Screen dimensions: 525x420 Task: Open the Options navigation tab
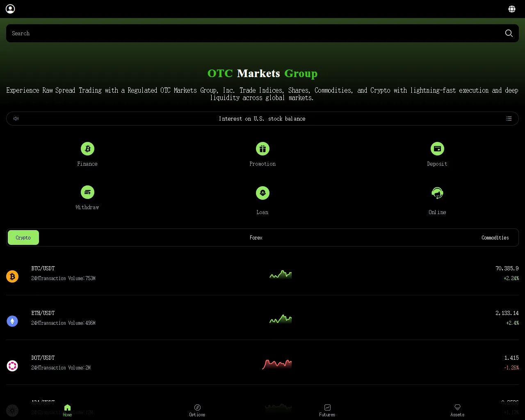pyautogui.click(x=197, y=410)
